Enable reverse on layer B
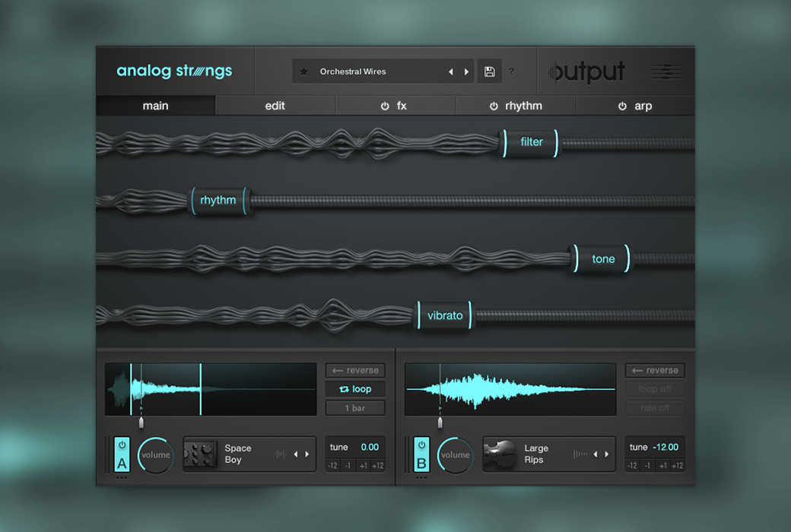Viewport: 791px width, 532px height. tap(655, 371)
